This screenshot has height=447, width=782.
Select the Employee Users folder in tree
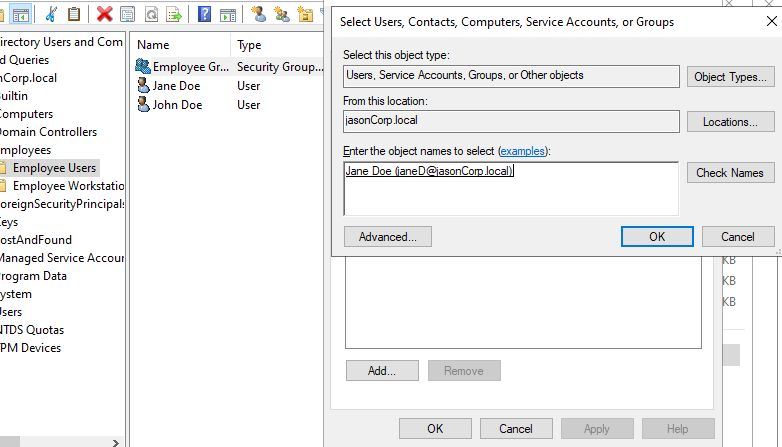coord(54,168)
